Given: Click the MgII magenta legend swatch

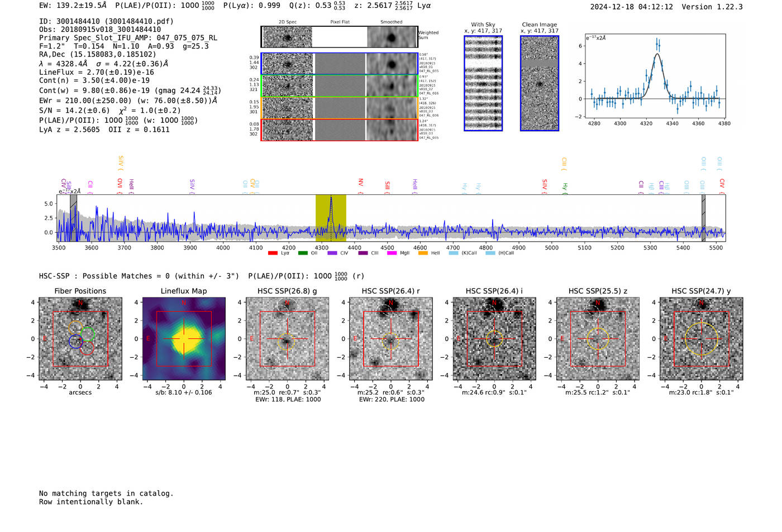Looking at the screenshot, I should point(392,253).
